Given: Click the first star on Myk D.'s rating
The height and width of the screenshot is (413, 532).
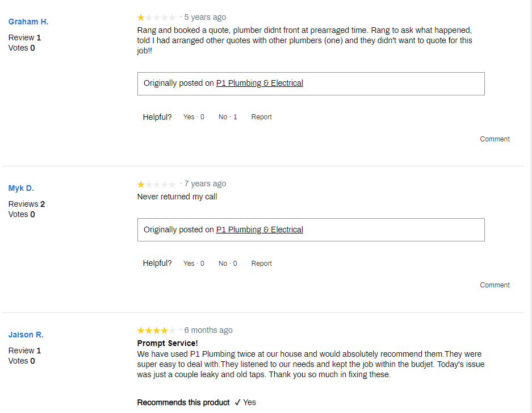Looking at the screenshot, I should tap(140, 184).
